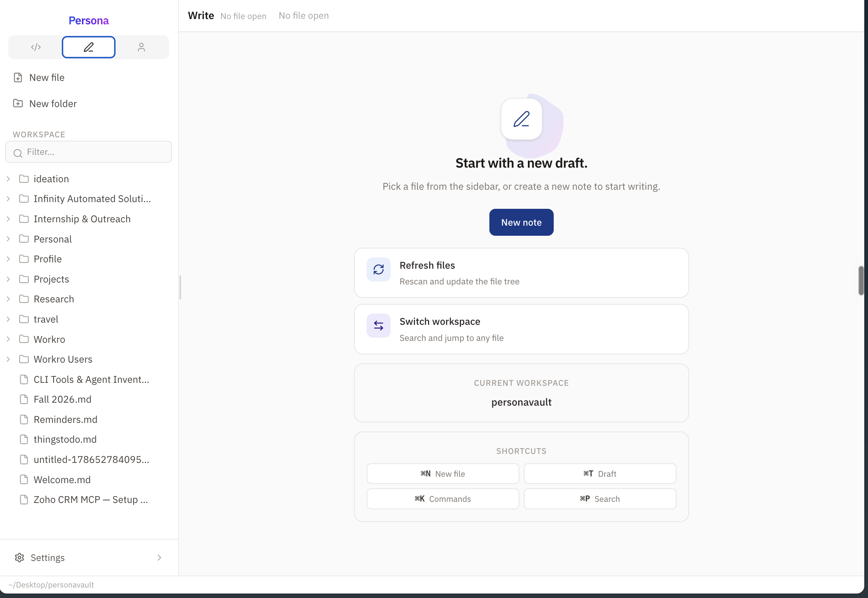Open Reminders.md file name
This screenshot has height=598, width=868.
click(x=65, y=419)
